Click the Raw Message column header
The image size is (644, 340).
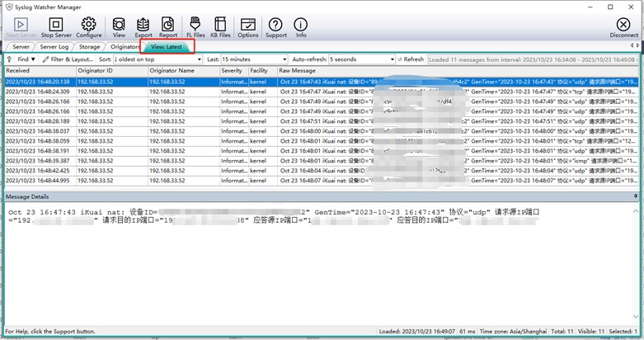click(458, 71)
